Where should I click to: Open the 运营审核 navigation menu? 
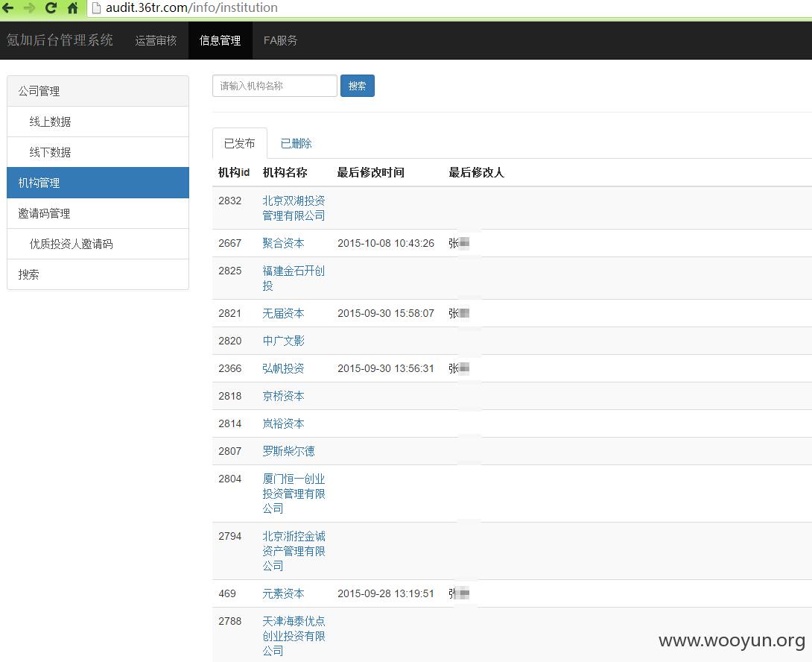pos(156,40)
